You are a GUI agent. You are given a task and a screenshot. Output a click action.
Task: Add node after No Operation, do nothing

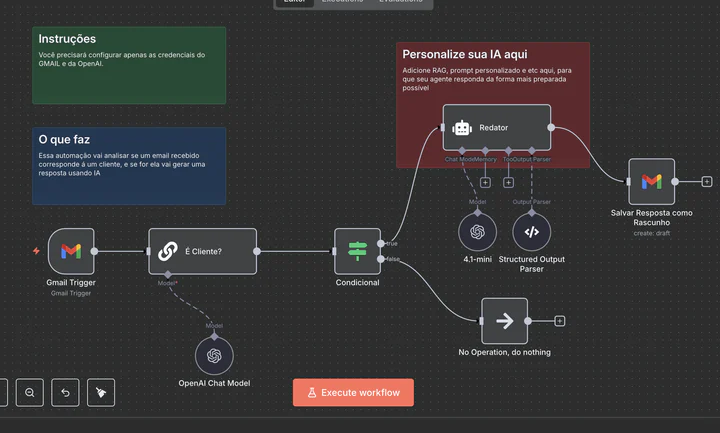pyautogui.click(x=560, y=321)
